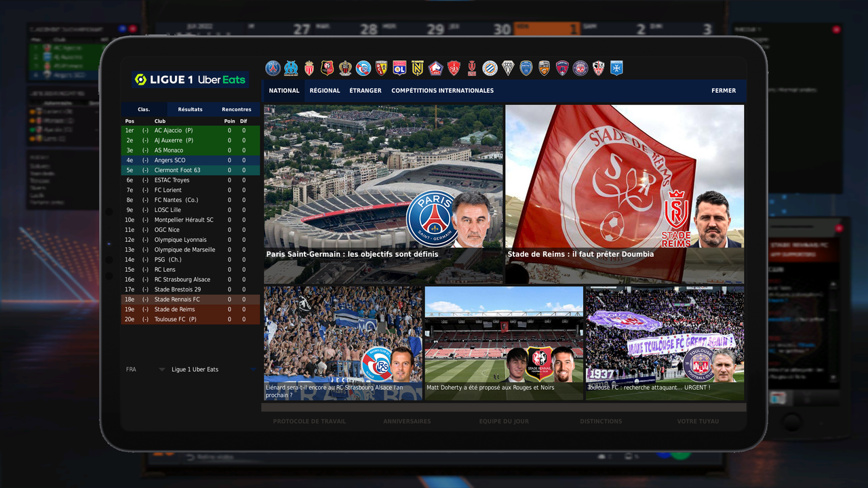Open the Liénard RC Strasbourg news story
Viewport: 868px width, 488px height.
tap(343, 343)
